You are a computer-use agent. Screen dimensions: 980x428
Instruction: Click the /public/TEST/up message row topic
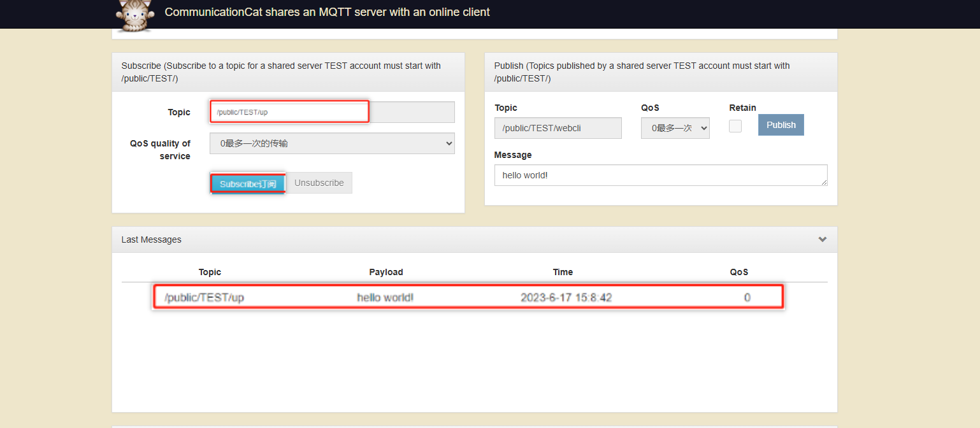point(205,297)
